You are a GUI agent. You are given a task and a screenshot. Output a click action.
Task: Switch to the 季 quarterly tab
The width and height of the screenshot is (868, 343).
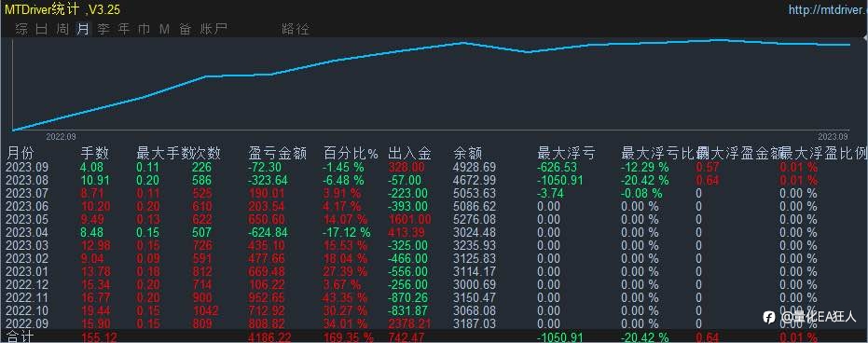[103, 29]
